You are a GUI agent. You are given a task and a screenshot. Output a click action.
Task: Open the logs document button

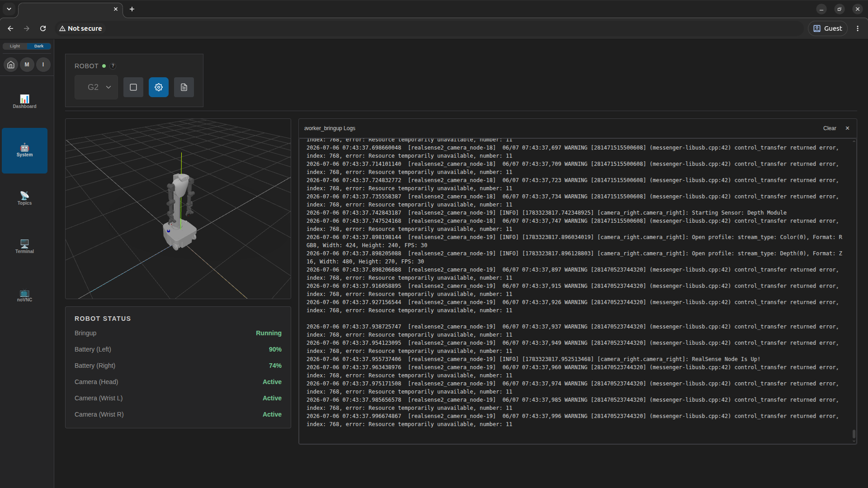point(184,87)
